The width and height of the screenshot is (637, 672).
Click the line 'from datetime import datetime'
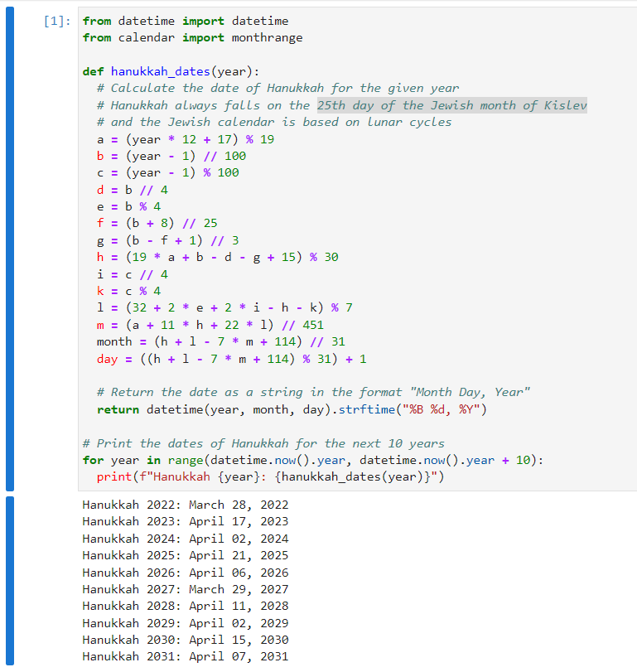pos(186,21)
